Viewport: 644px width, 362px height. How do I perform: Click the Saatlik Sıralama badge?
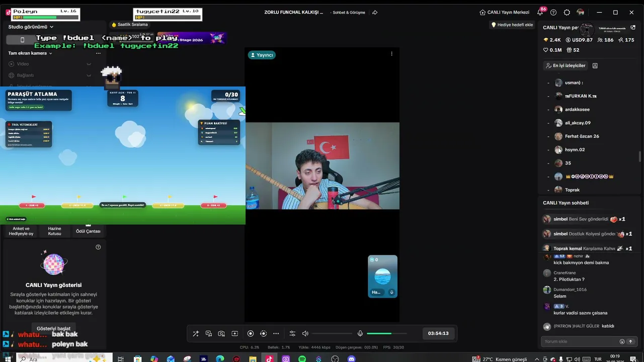pos(130,24)
